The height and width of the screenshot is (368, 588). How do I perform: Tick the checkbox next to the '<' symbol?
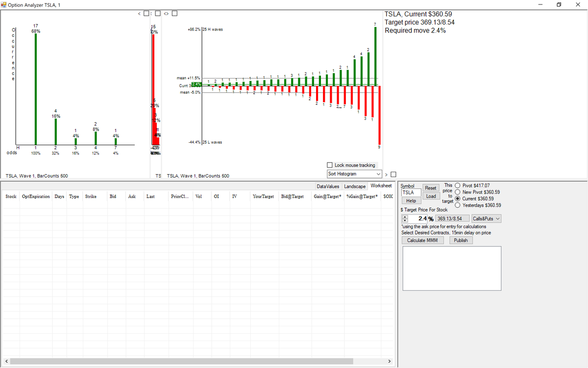click(x=146, y=13)
